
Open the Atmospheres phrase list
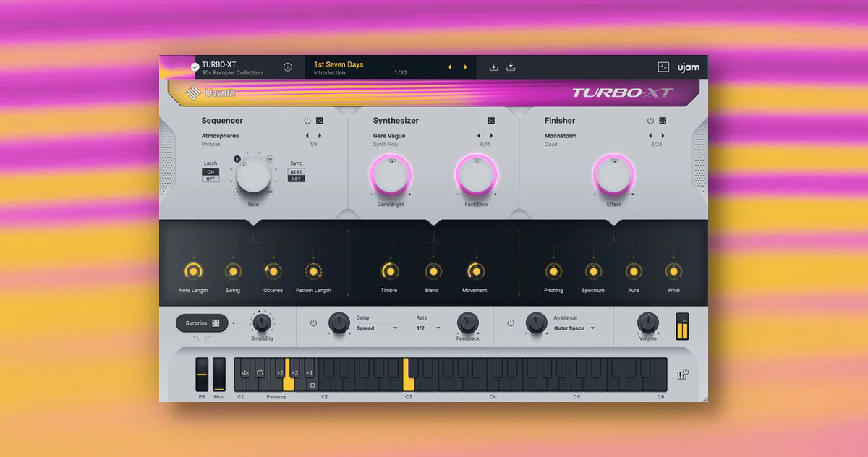[220, 136]
